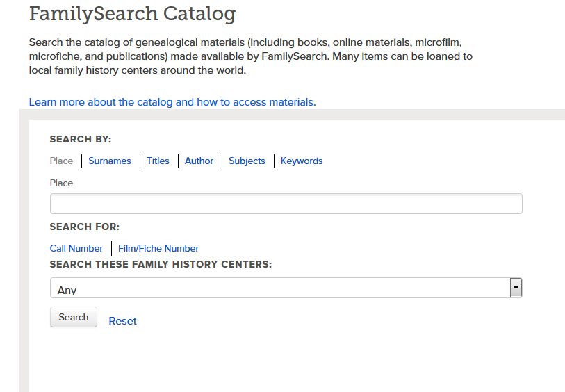Reset the catalog search form
The image size is (565, 392).
coord(122,321)
